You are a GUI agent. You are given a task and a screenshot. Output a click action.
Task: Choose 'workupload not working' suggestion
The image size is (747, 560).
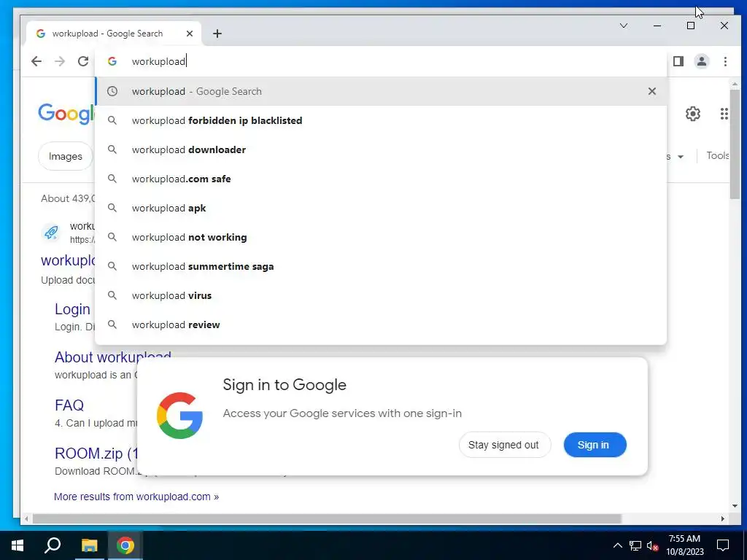pos(381,237)
